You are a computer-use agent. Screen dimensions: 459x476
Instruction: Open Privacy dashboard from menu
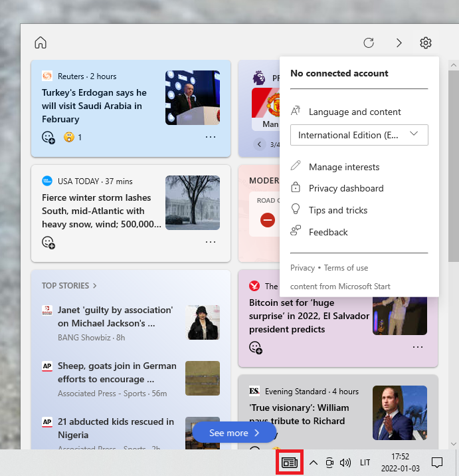346,188
